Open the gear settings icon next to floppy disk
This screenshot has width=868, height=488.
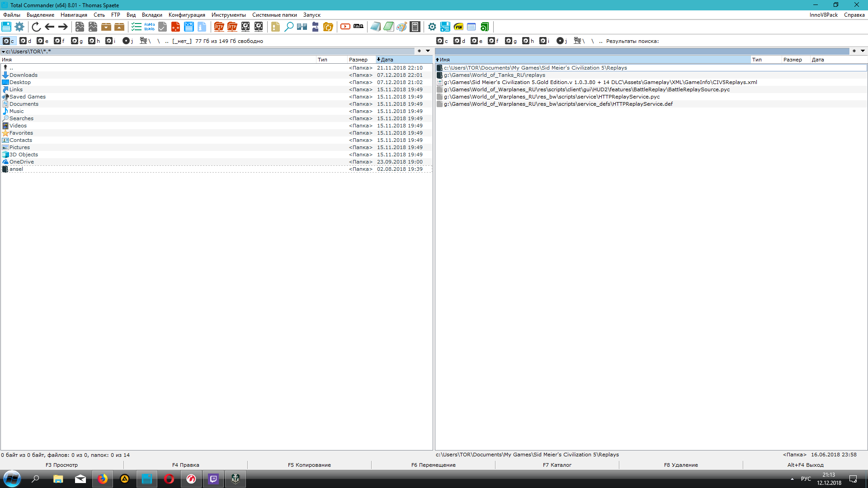[x=19, y=27]
